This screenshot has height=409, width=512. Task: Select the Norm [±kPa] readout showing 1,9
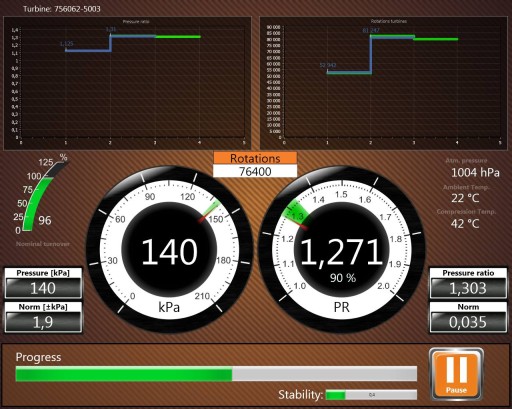[x=43, y=322]
